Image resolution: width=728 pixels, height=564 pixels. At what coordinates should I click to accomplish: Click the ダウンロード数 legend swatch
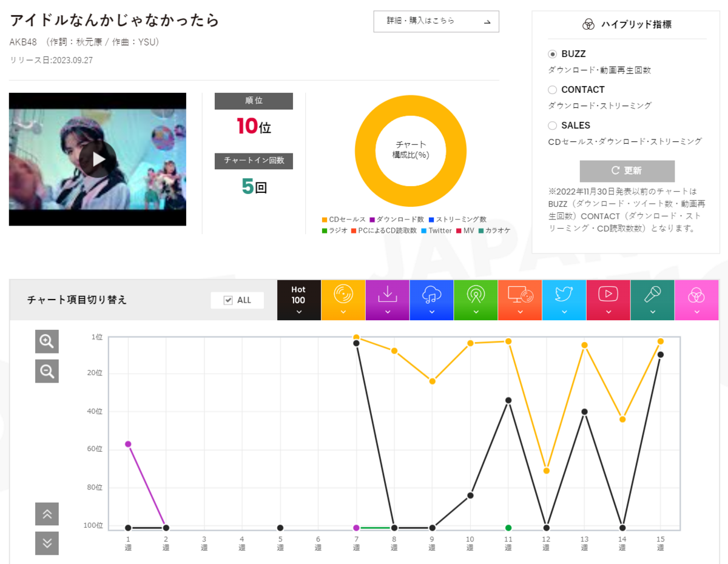pyautogui.click(x=372, y=220)
